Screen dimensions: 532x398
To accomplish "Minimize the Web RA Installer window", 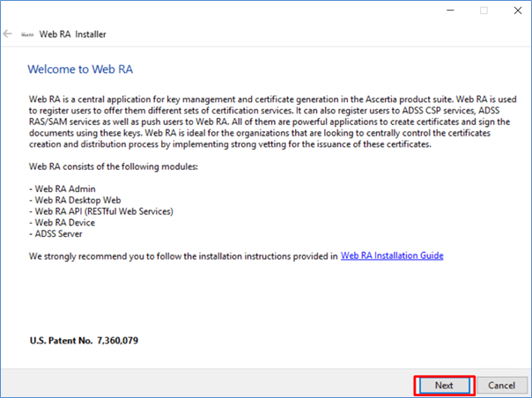I will pos(450,11).
